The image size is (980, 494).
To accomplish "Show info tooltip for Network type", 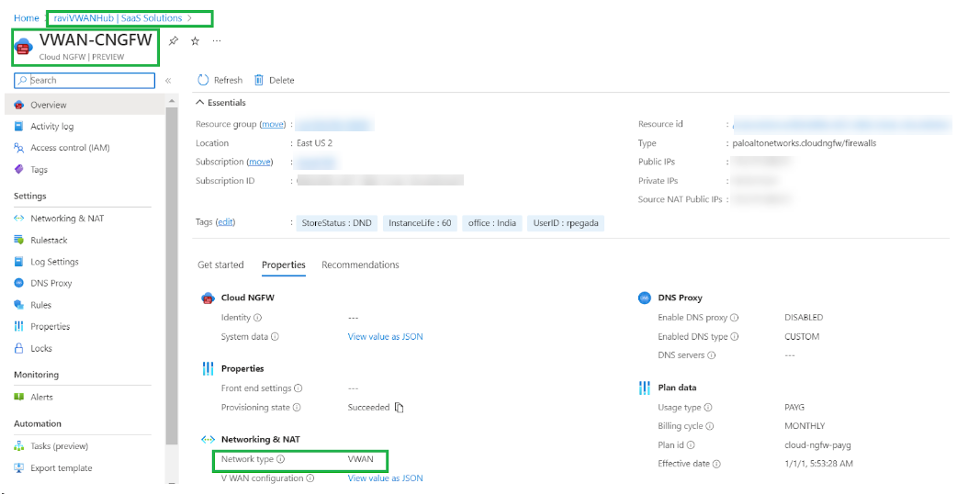I will [x=280, y=459].
